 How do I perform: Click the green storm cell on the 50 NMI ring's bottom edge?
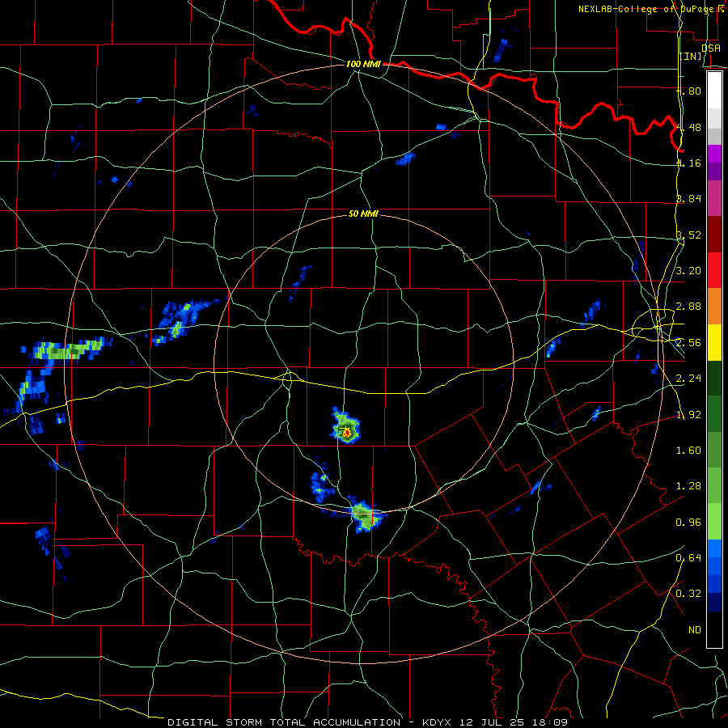366,515
